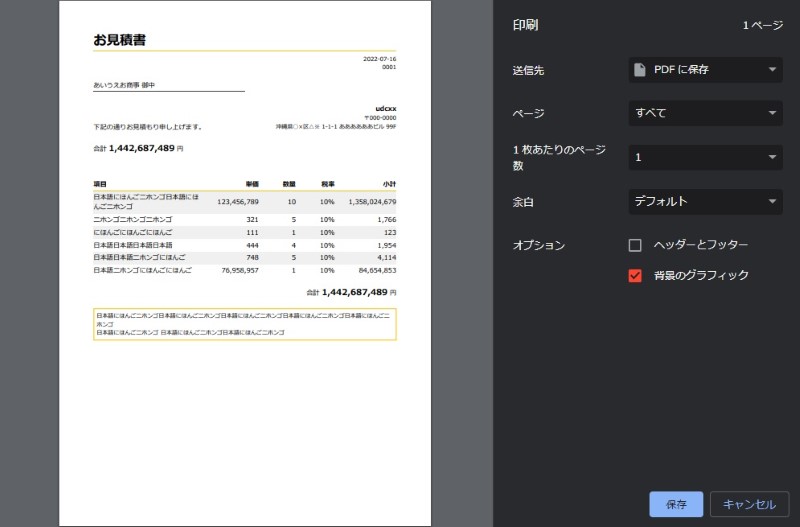Enable the ヘッダーとフッター checkbox
Viewport: 800px width, 527px height.
coord(635,245)
